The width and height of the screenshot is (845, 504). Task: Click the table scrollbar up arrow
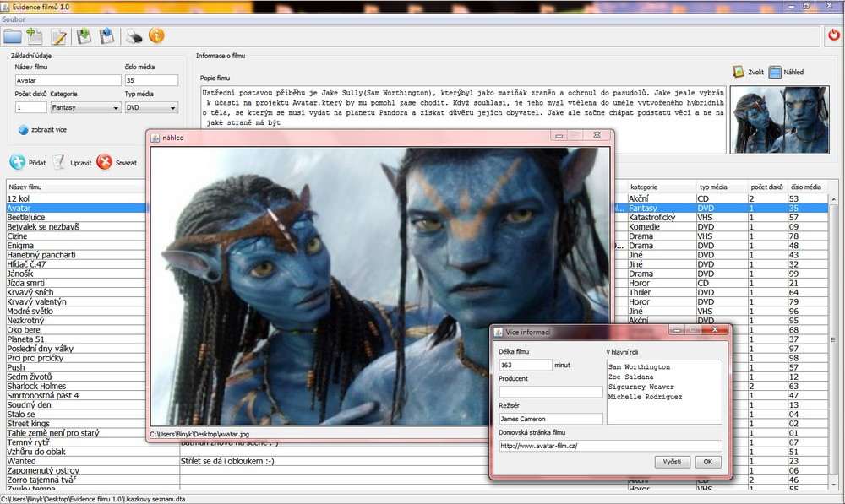(x=833, y=199)
